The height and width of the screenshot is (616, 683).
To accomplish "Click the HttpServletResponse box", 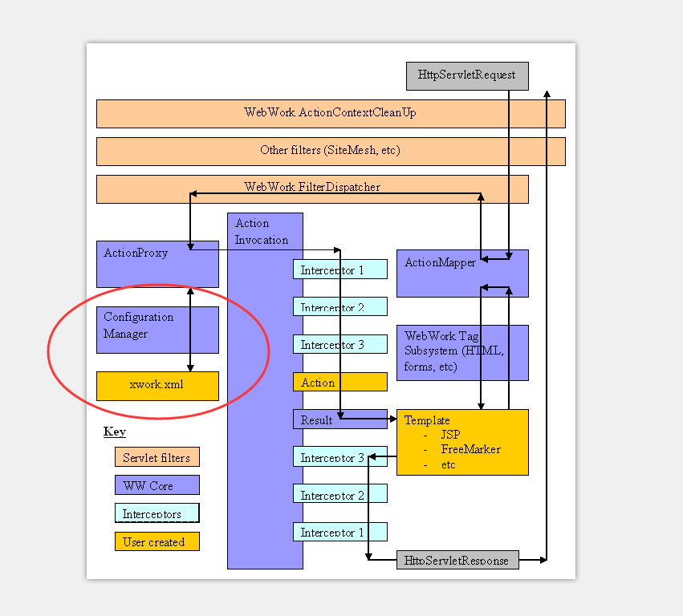I will coord(457,560).
